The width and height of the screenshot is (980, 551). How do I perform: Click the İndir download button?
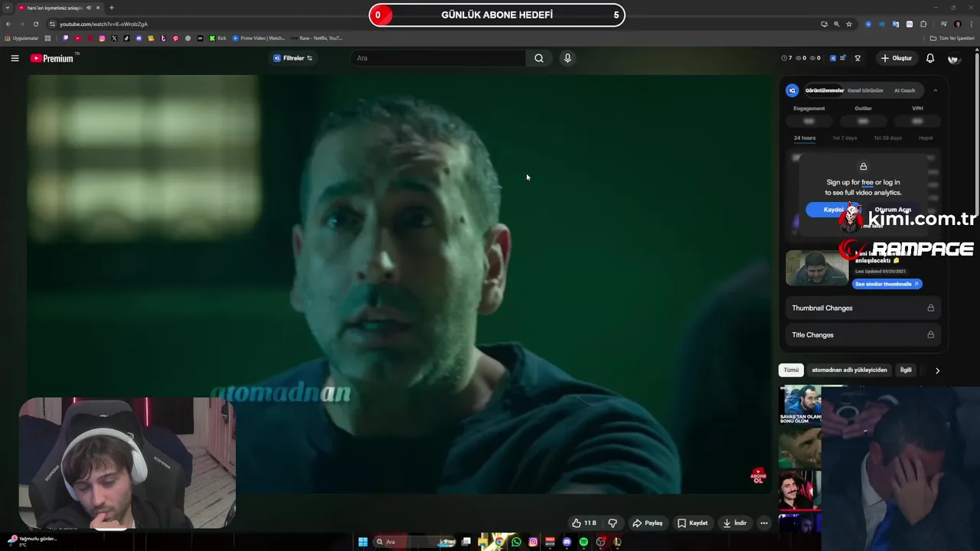pos(734,523)
